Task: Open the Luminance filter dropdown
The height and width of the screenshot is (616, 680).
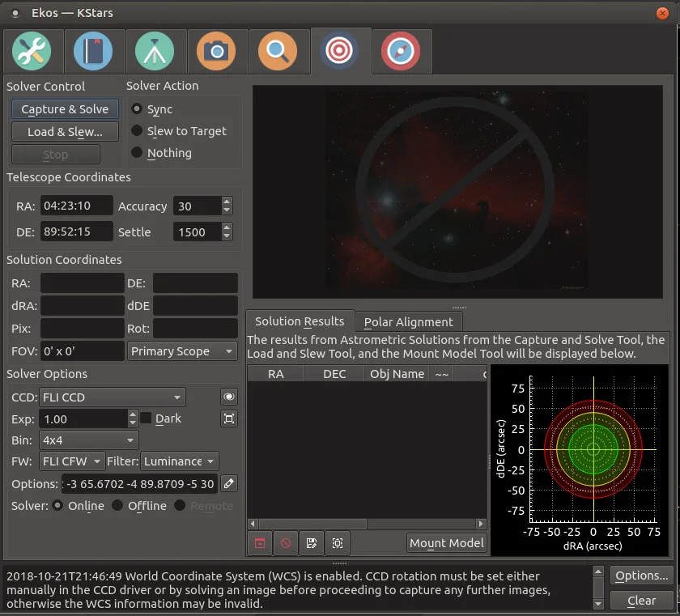Action: coord(179,461)
